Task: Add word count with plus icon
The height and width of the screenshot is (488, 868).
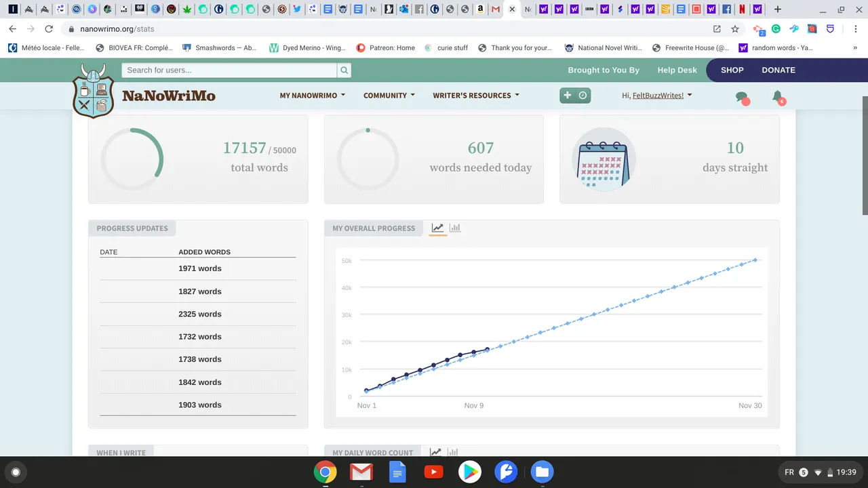Action: pyautogui.click(x=568, y=96)
